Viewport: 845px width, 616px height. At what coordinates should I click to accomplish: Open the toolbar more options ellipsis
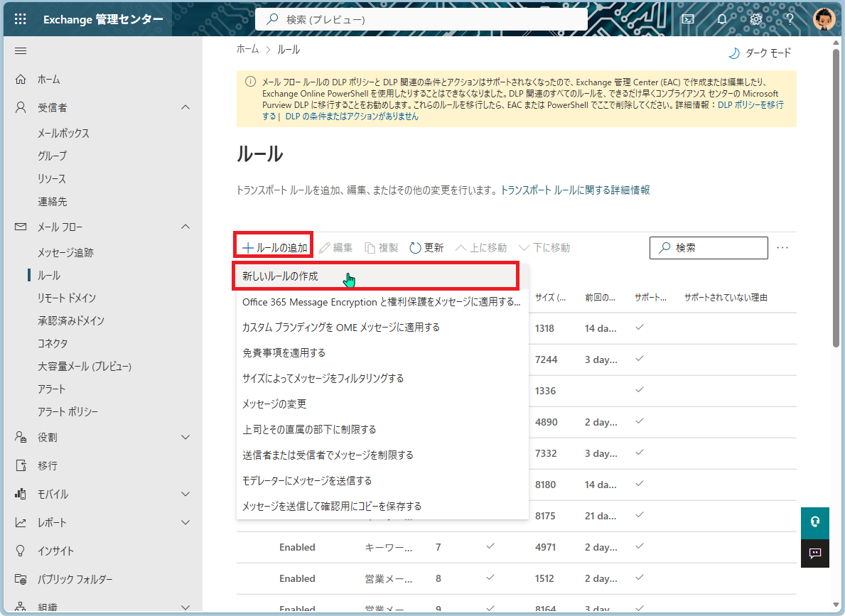(782, 248)
